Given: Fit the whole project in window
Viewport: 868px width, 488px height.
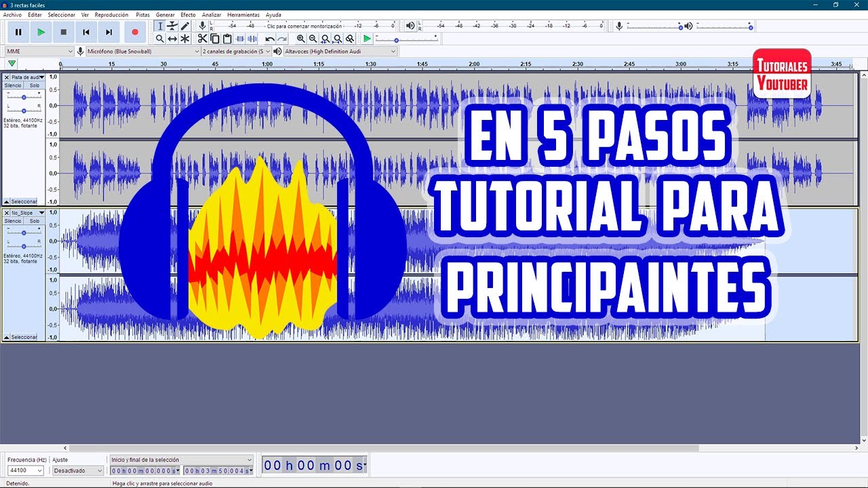Looking at the screenshot, I should click(338, 39).
